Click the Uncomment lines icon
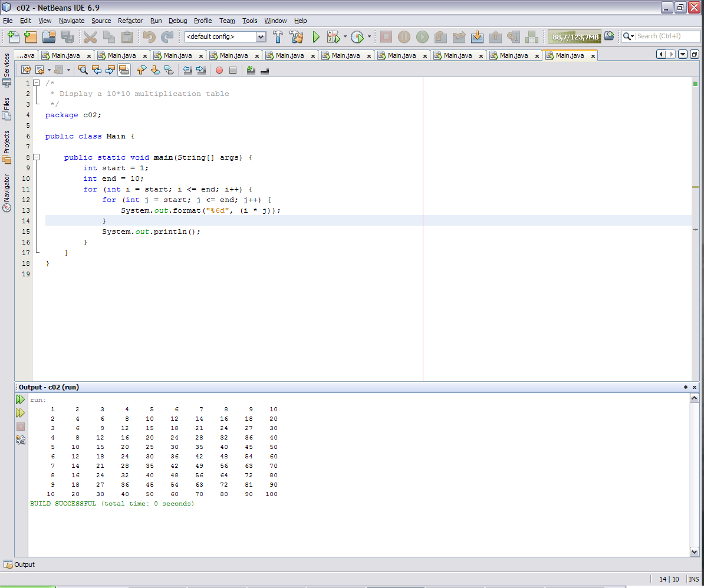Image resolution: width=704 pixels, height=588 pixels. (x=265, y=70)
